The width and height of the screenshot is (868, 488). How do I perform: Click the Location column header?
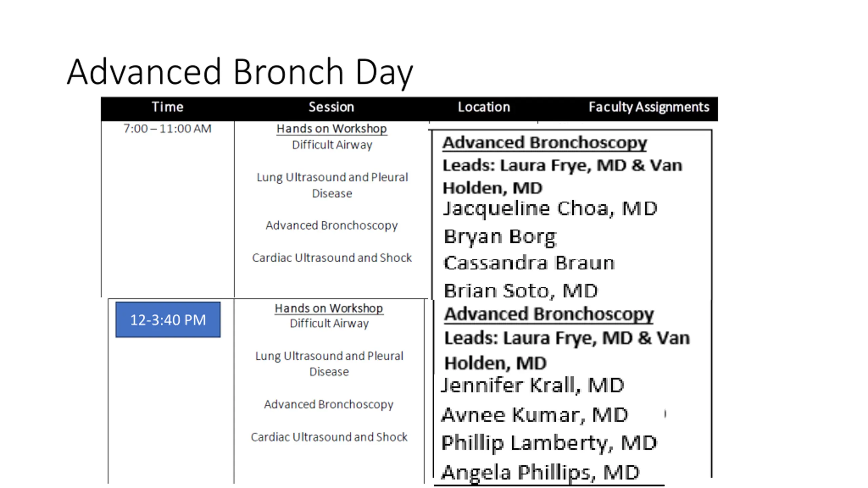click(484, 107)
